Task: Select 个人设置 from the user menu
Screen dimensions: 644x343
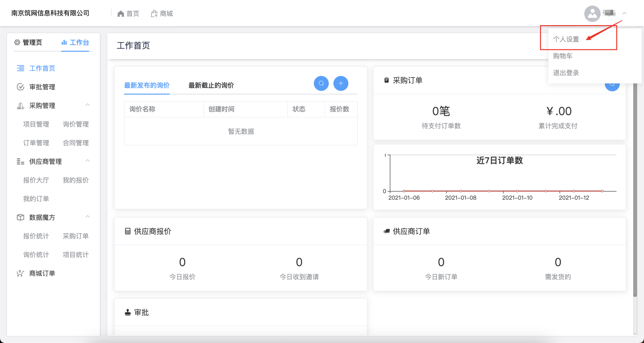Action: (x=566, y=39)
